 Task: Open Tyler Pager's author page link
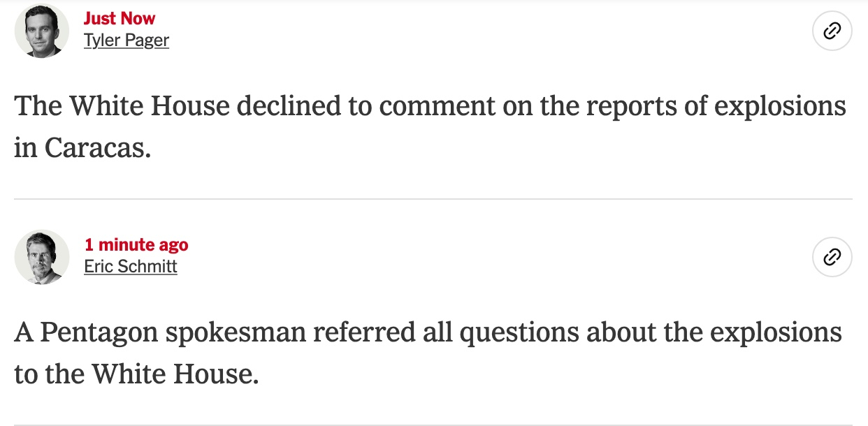pos(126,41)
